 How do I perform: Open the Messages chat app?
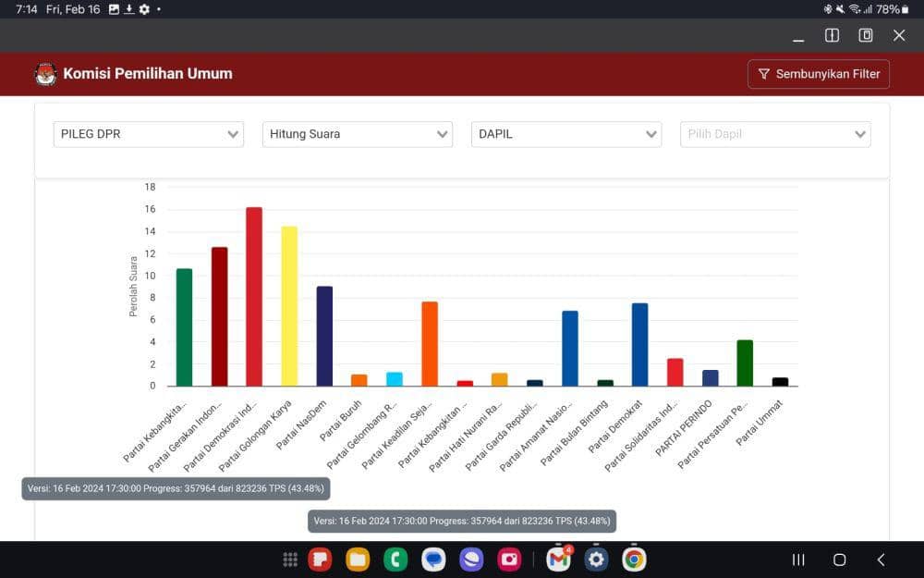coord(433,560)
